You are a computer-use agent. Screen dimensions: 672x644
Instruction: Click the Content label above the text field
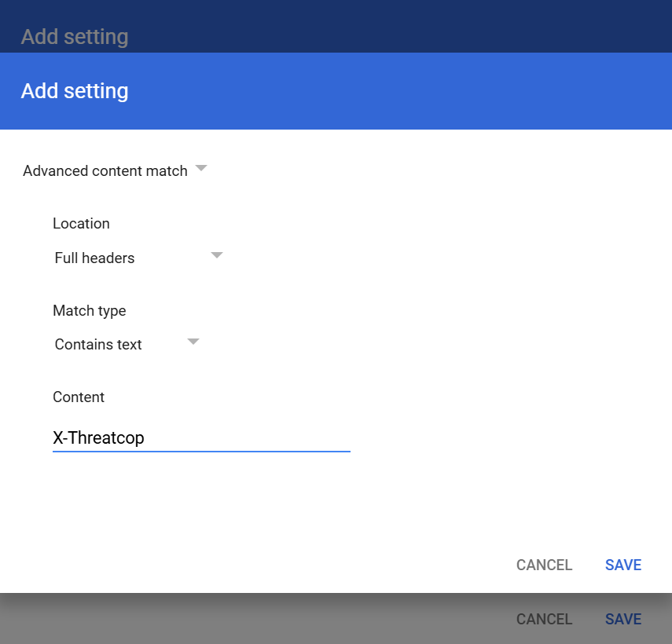pos(79,397)
